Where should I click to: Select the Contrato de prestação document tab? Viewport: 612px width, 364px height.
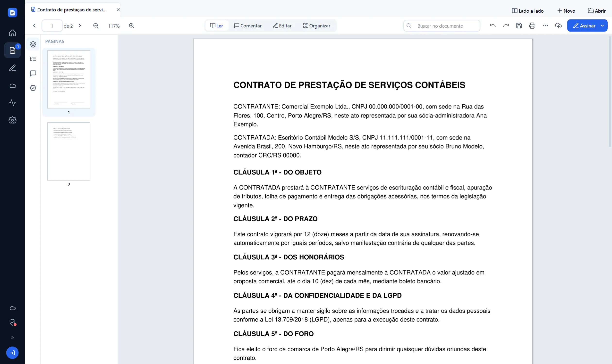click(72, 9)
